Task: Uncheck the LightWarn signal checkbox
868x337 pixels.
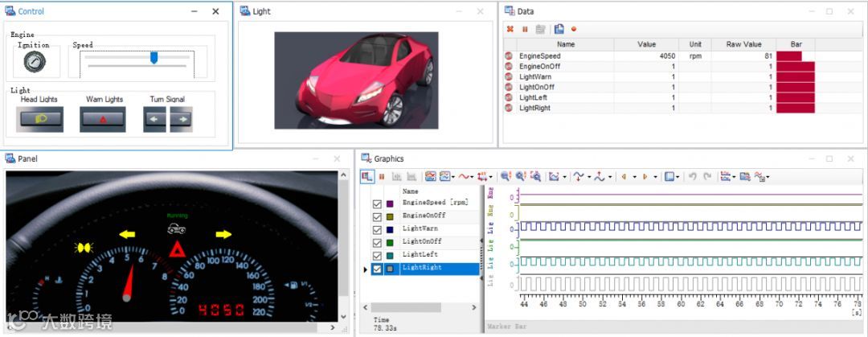Action: pos(377,230)
